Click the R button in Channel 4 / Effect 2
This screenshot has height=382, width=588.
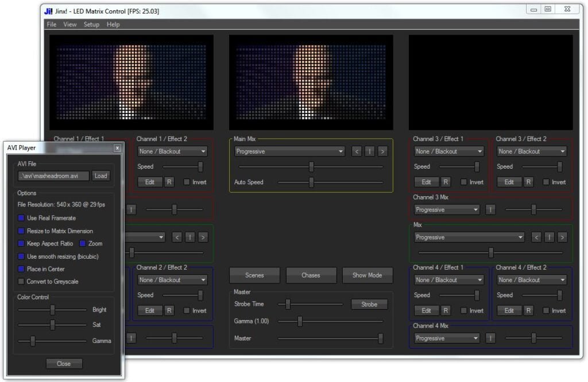tap(529, 310)
